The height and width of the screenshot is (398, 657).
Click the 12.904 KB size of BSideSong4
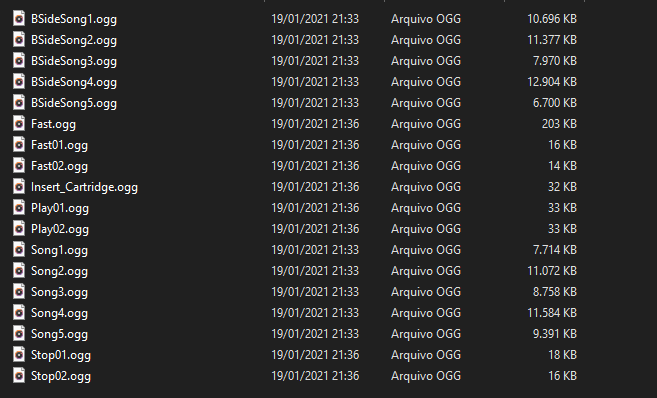pyautogui.click(x=552, y=82)
